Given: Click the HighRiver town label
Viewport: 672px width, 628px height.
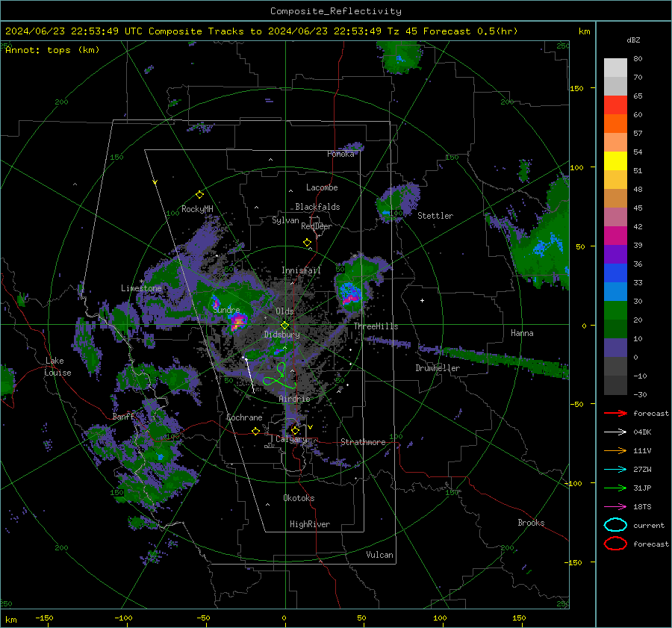Looking at the screenshot, I should coord(310,524).
